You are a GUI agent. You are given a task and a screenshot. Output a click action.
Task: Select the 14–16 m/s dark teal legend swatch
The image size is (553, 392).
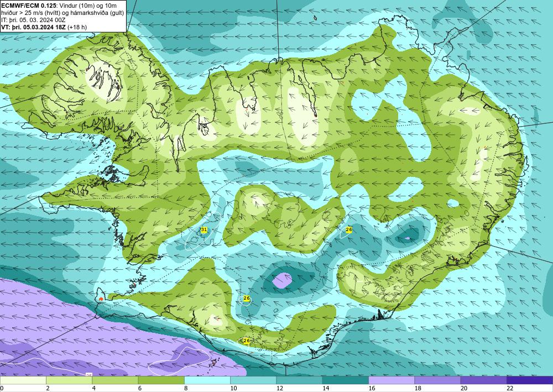click(x=346, y=380)
